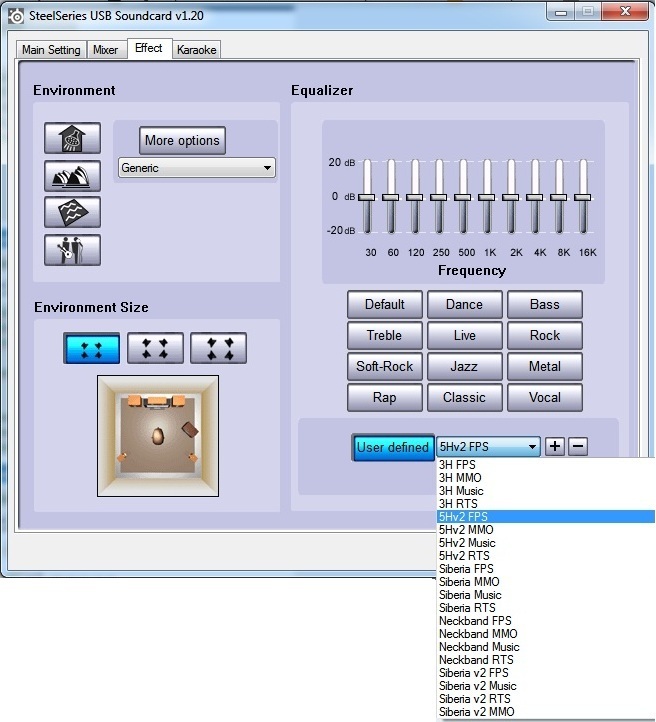Apply the Jazz equalizer preset
656x722 pixels.
(464, 366)
